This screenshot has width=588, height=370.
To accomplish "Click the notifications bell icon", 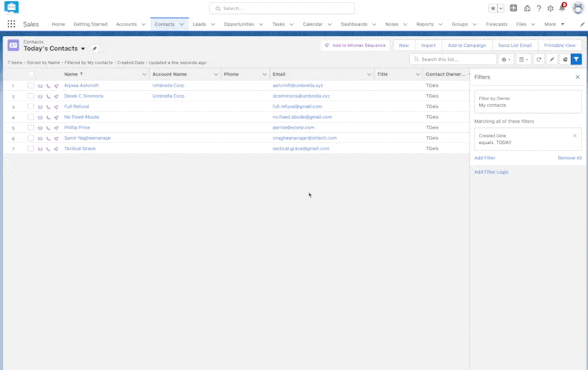I will point(562,8).
